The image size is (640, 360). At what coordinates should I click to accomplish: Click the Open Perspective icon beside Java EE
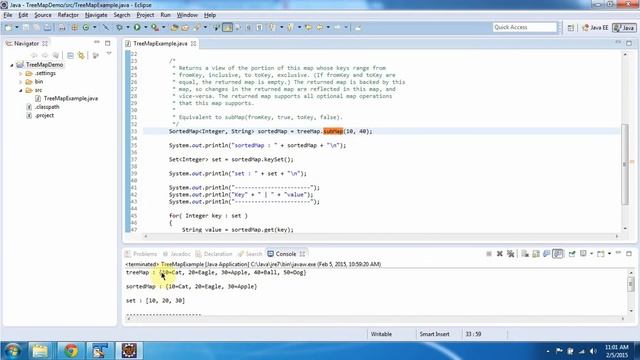(x=571, y=28)
